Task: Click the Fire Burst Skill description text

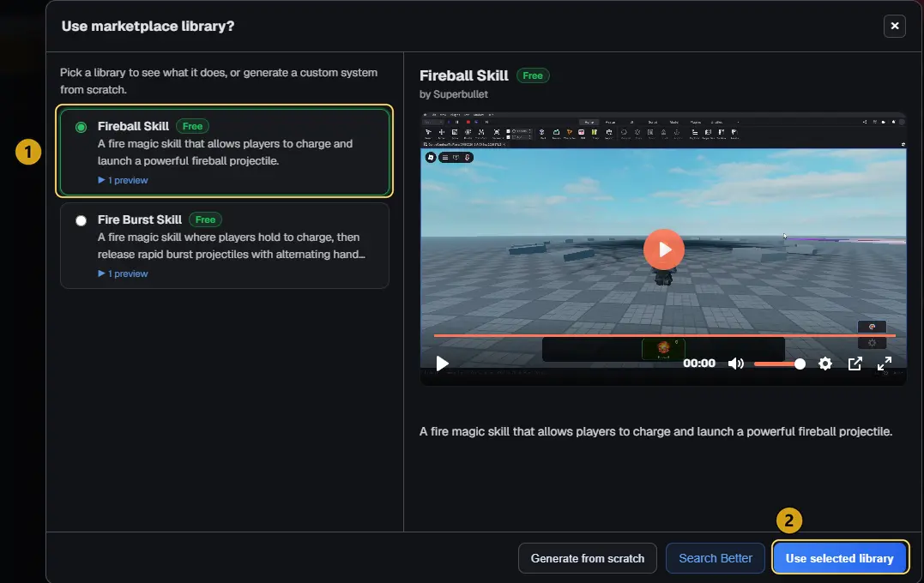Action: 231,245
